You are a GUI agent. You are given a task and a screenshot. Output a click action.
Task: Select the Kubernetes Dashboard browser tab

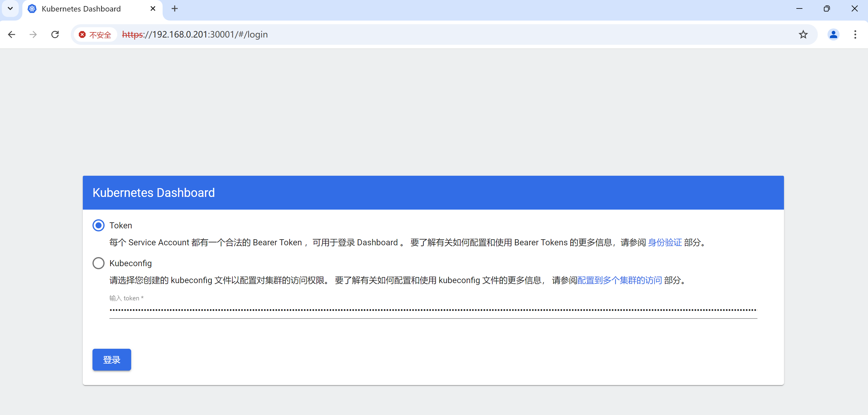point(92,9)
